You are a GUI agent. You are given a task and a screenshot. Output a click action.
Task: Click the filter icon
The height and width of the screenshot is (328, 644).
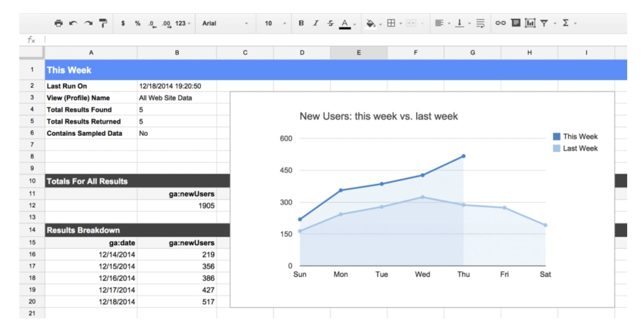[x=544, y=23]
